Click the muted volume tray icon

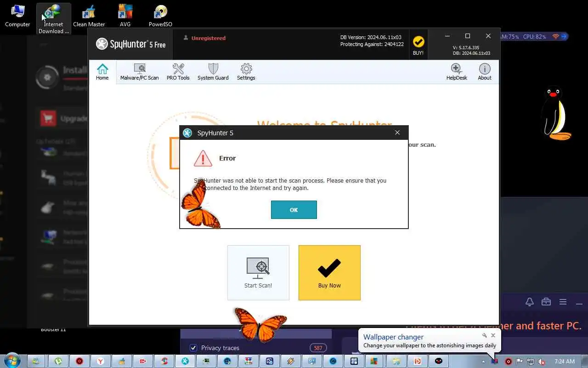coord(542,362)
